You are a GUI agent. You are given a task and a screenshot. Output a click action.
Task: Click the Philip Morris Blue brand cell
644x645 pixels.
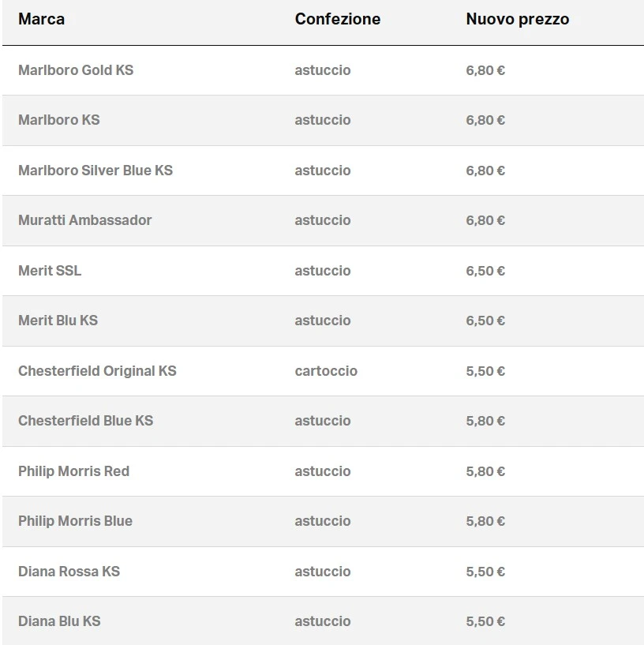pyautogui.click(x=76, y=521)
